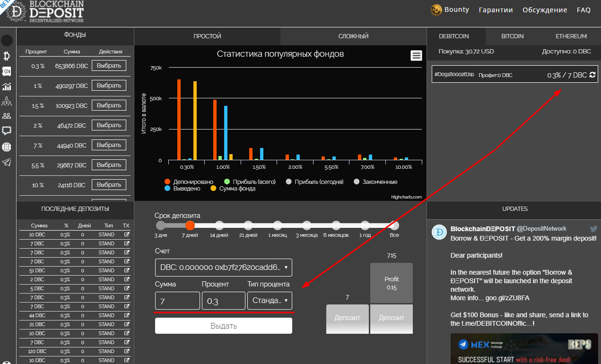Toggle the Депонировано legend series
The image size is (601, 364).
(189, 182)
